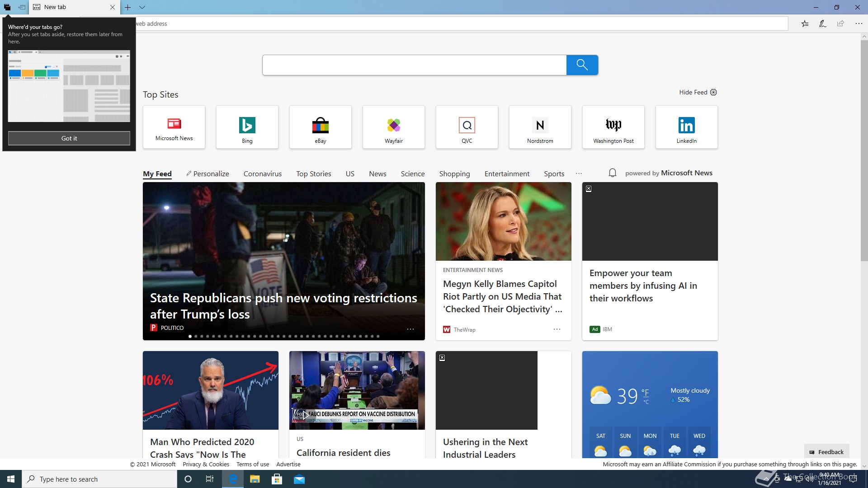Switch to Sports tab
This screenshot has width=868, height=488.
(x=554, y=174)
